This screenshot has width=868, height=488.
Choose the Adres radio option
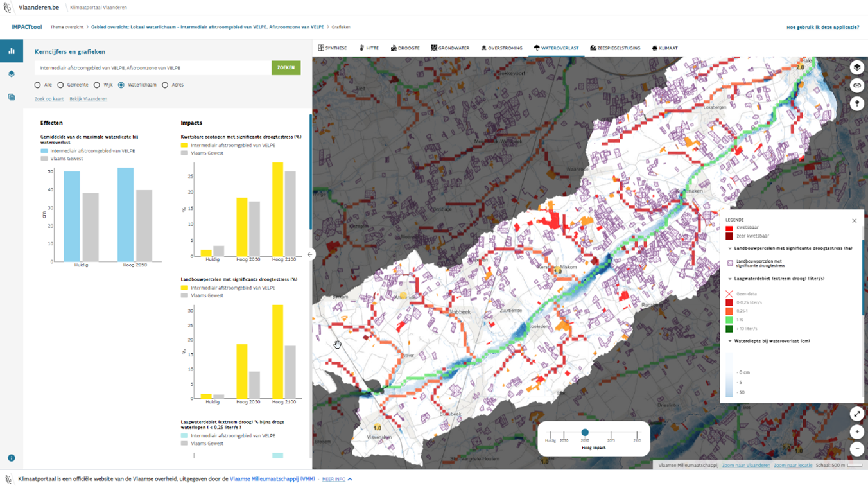click(x=165, y=84)
